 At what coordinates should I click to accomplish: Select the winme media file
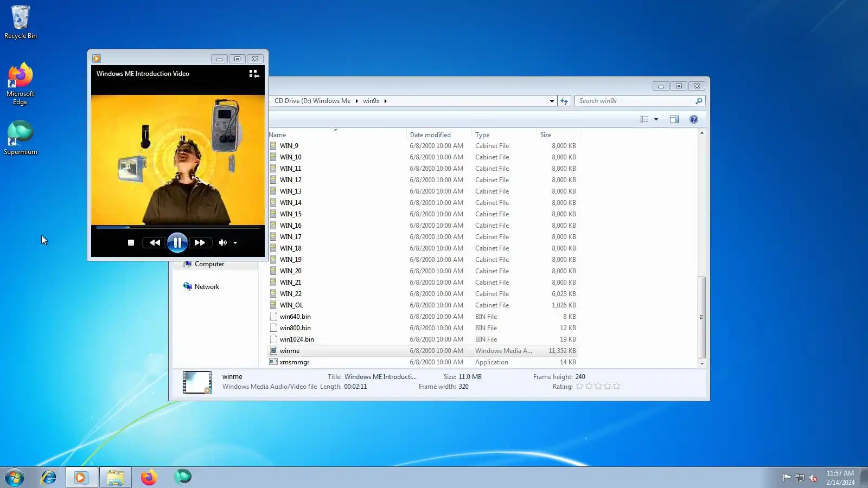coord(423,351)
